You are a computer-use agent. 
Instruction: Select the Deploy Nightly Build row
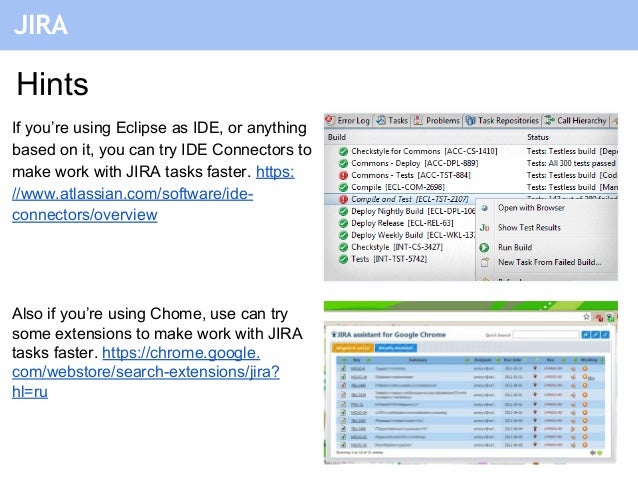click(413, 211)
